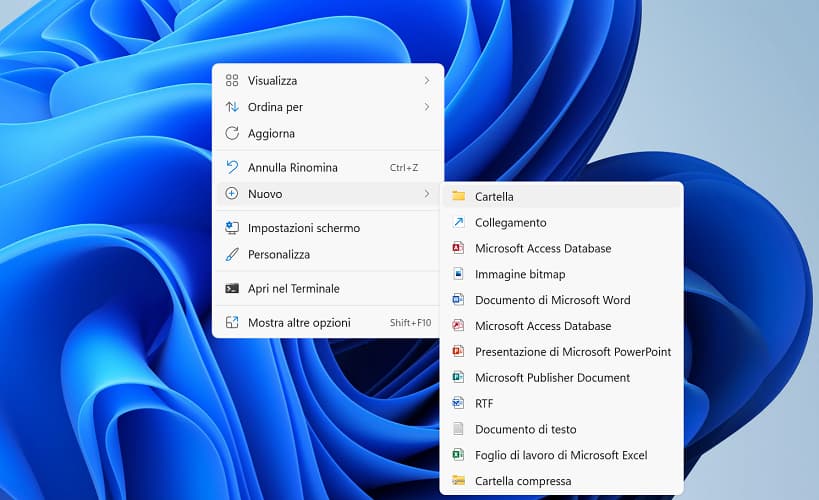Click the green Excel worksheet icon

click(459, 455)
